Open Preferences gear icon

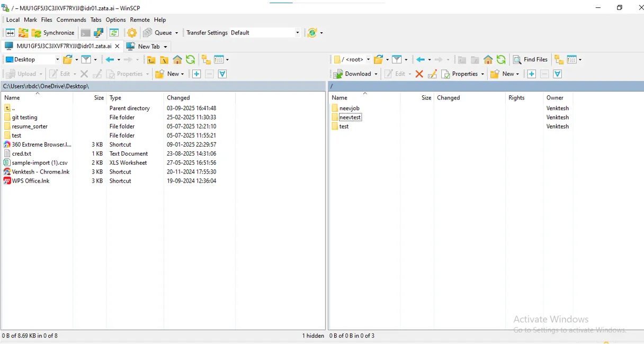click(x=132, y=33)
